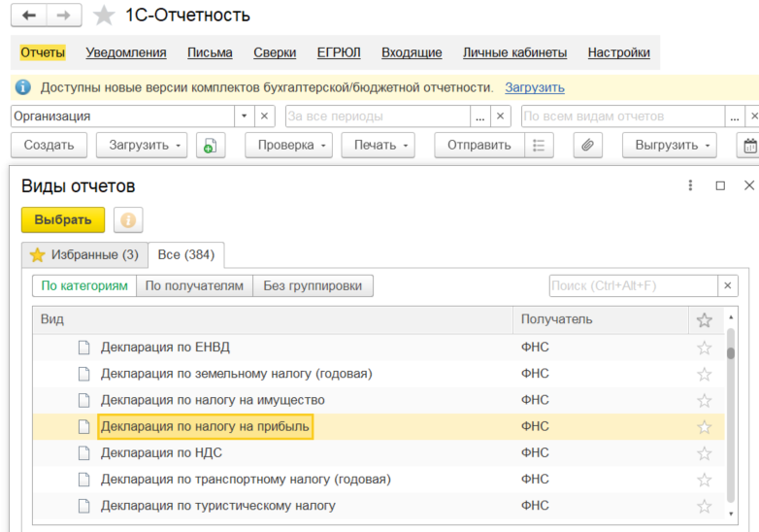This screenshot has width=759, height=532.
Task: Open the three-dot menu of Виды отчетов
Action: click(690, 185)
